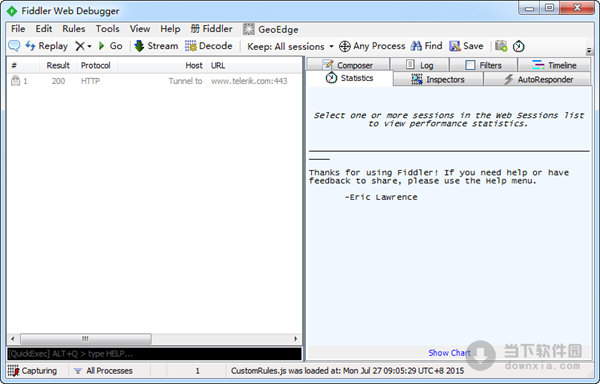Open the Tools menu

click(x=108, y=29)
